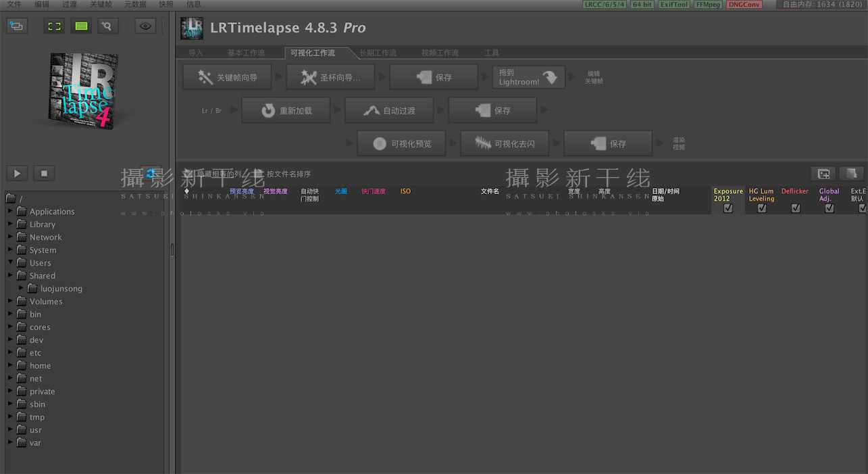
Task: Expand the luojunsong folder arrow
Action: coord(22,288)
